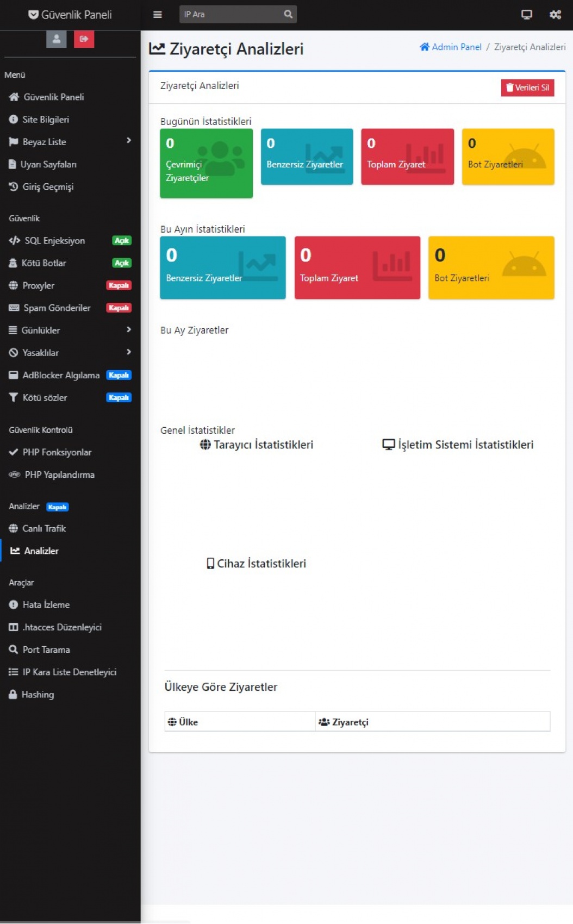573x924 pixels.
Task: Click today's yellow Bot Ziyaretleri card
Action: coord(508,157)
